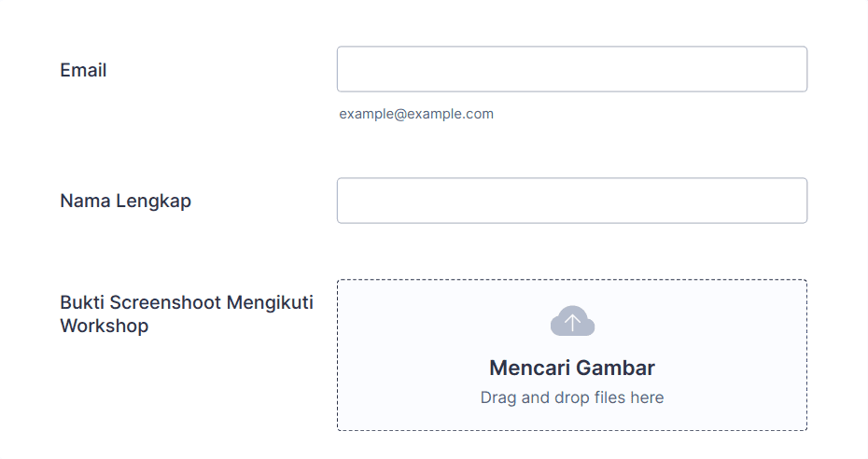The width and height of the screenshot is (868, 459).
Task: Click the Mencari Gambar browse heading
Action: (572, 368)
